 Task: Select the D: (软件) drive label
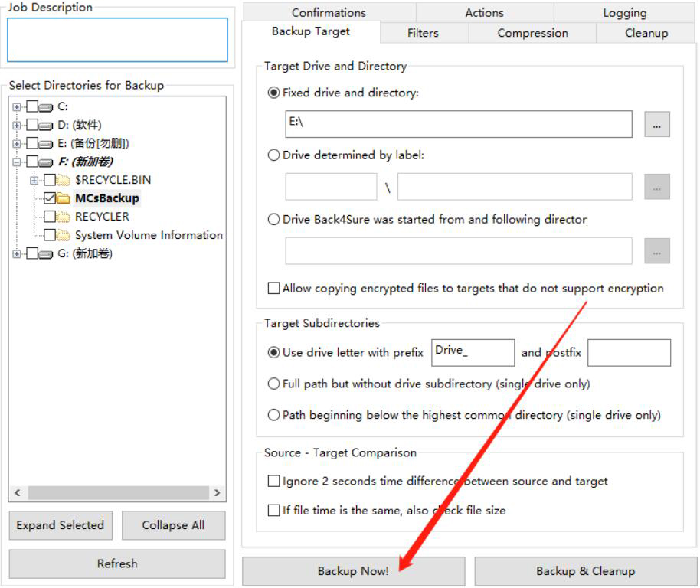pyautogui.click(x=80, y=125)
